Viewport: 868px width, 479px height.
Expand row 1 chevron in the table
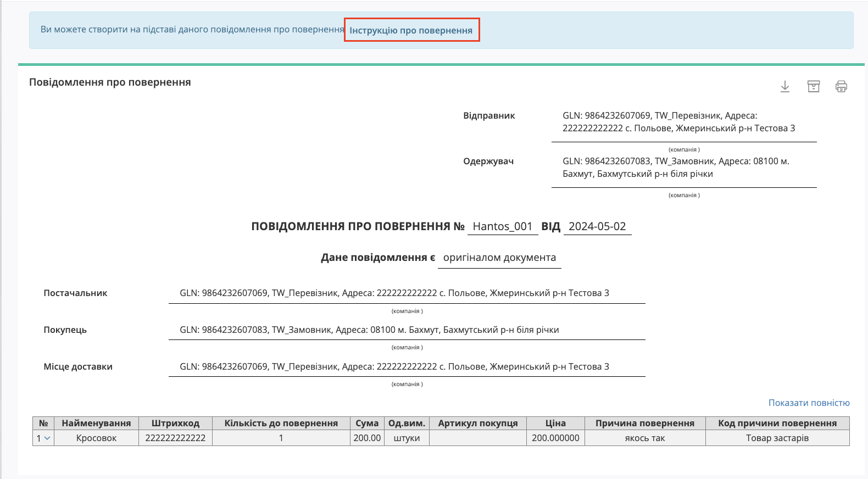pos(47,438)
